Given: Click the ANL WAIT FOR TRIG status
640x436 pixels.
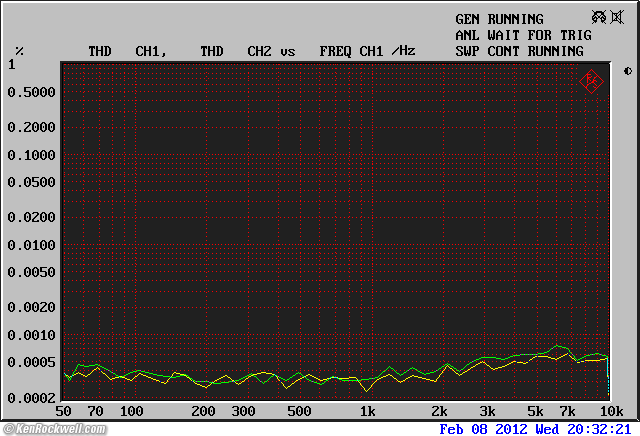Looking at the screenshot, I should pos(523,35).
